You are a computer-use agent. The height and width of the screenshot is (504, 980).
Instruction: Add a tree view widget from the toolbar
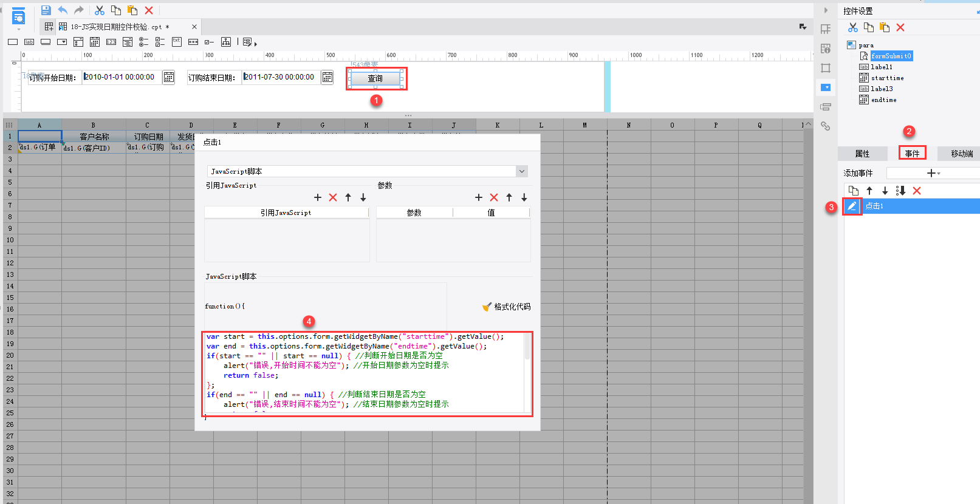point(226,42)
